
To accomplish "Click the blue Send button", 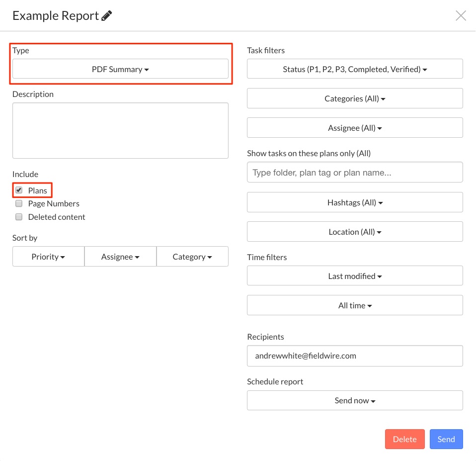I will (446, 439).
